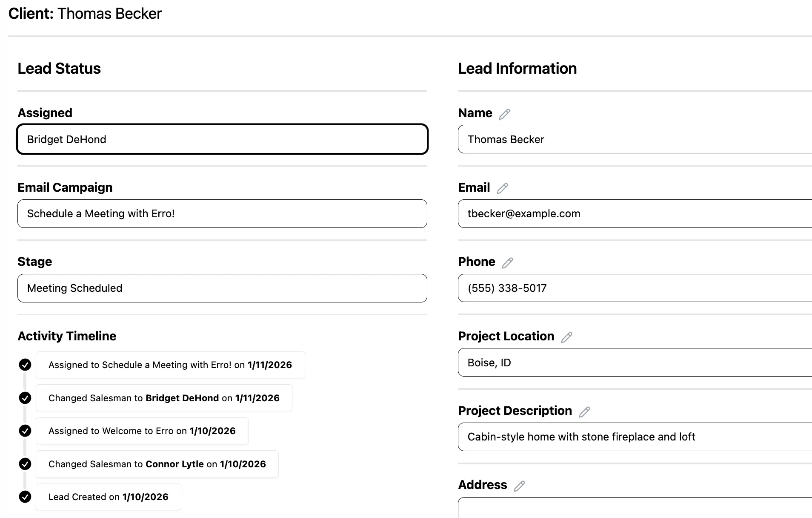
Task: Click the Cabin-style home description field
Action: point(634,437)
